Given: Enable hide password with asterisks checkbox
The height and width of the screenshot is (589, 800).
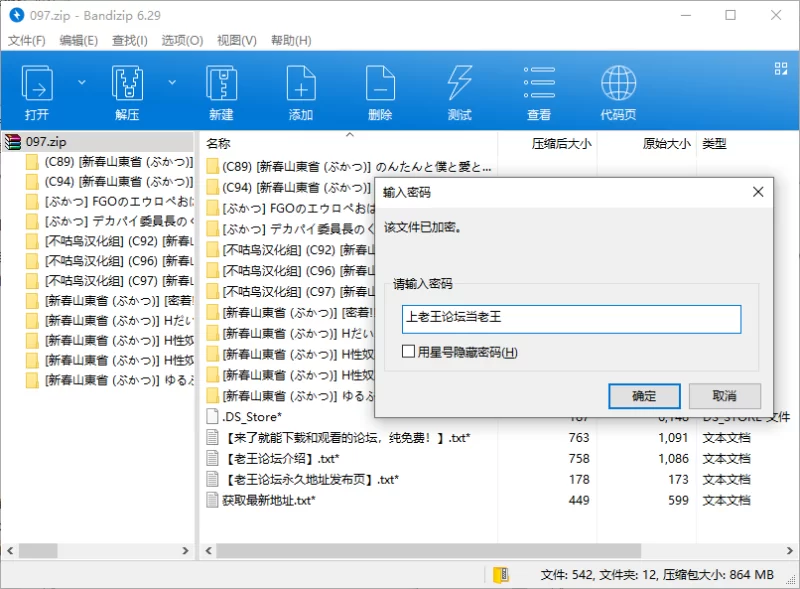Looking at the screenshot, I should tap(408, 352).
